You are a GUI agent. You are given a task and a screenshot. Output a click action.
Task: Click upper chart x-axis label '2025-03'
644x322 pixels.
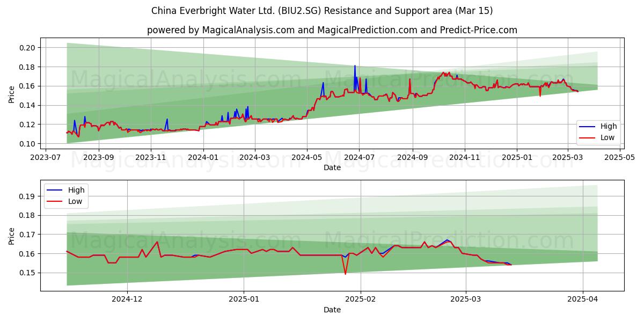(x=568, y=158)
